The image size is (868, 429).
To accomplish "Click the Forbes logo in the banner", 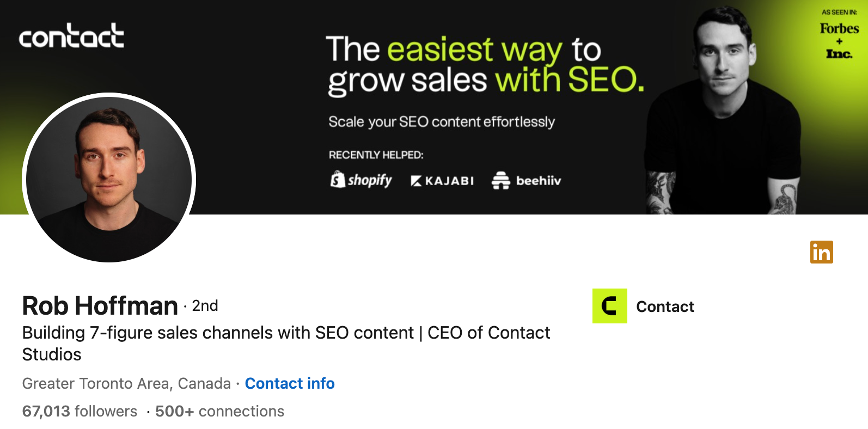I will tap(839, 28).
